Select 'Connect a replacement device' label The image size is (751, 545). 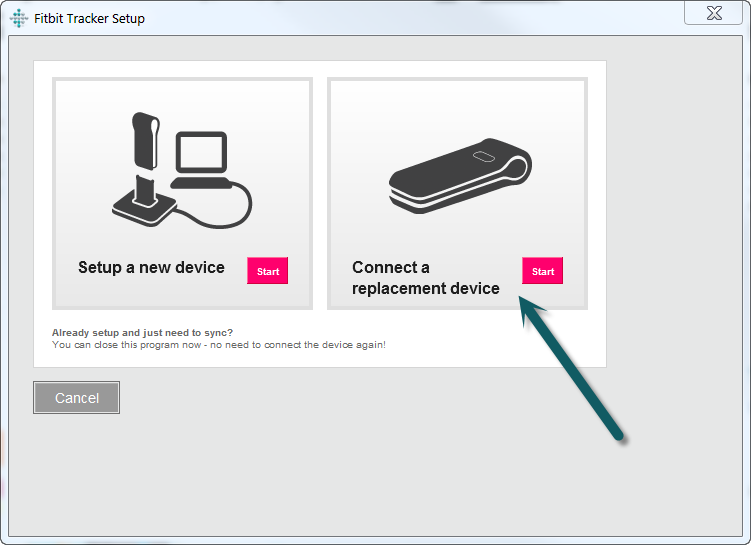pos(425,278)
